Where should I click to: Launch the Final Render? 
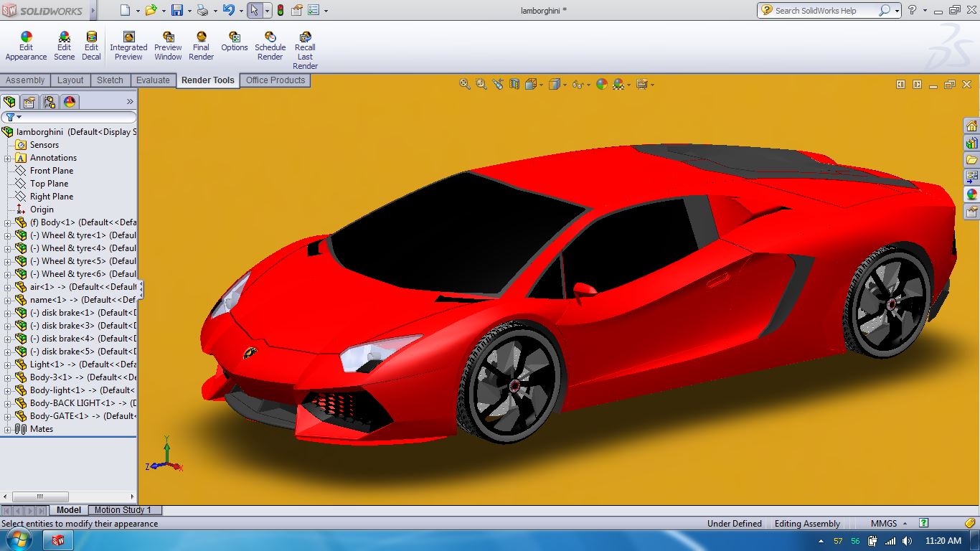[x=201, y=46]
